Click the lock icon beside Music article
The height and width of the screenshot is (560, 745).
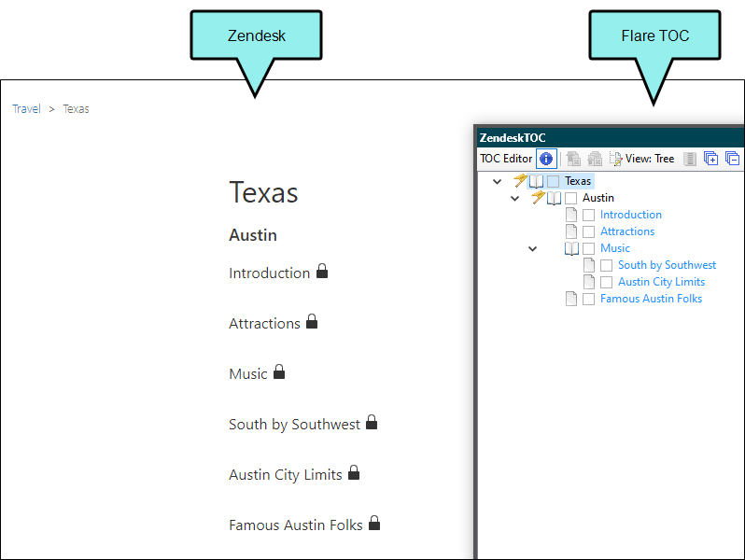pos(279,371)
